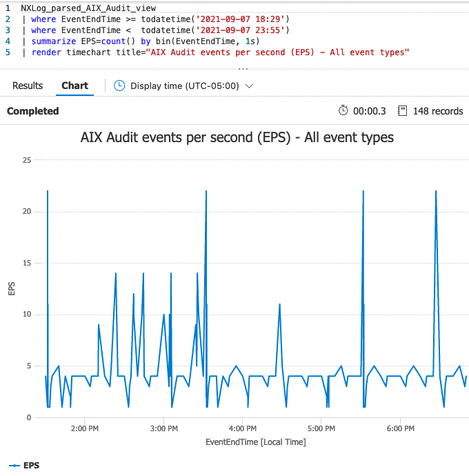Select the Chart tab
This screenshot has width=469, height=476.
74,86
